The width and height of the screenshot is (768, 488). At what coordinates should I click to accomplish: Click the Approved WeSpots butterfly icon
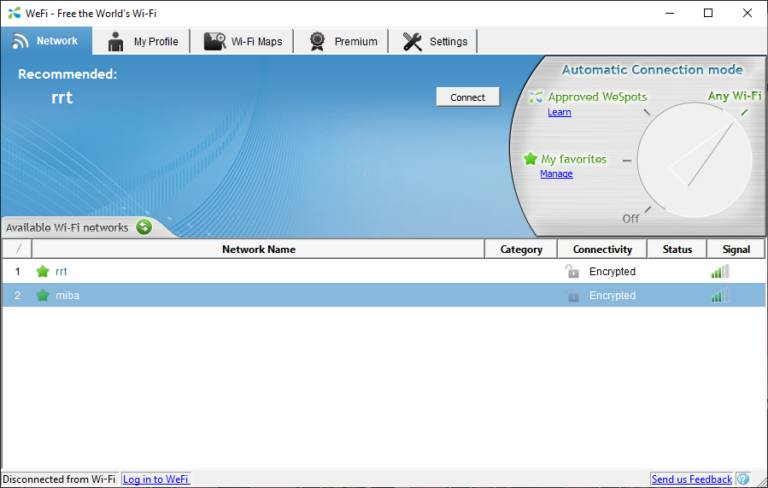[535, 97]
